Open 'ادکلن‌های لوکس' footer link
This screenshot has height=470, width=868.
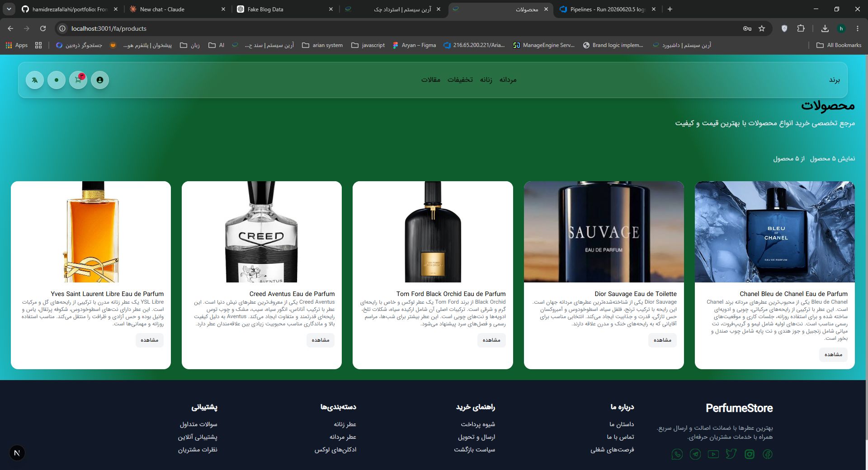tap(335, 450)
